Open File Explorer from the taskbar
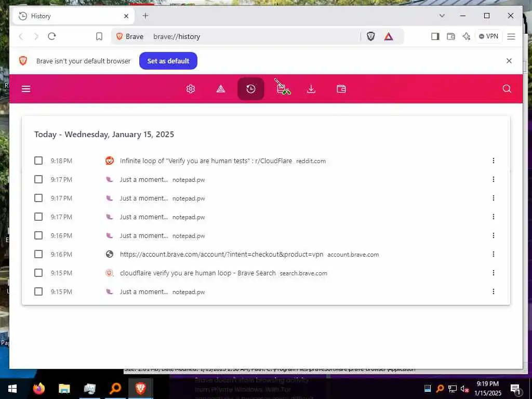Viewport: 532px width, 399px height. (x=64, y=389)
